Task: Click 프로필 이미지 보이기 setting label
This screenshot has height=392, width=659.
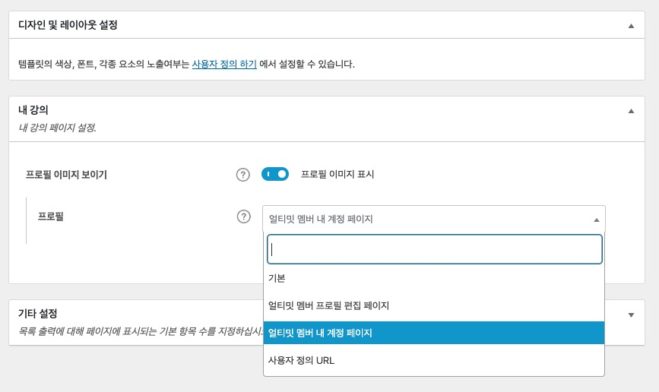Action: tap(66, 174)
